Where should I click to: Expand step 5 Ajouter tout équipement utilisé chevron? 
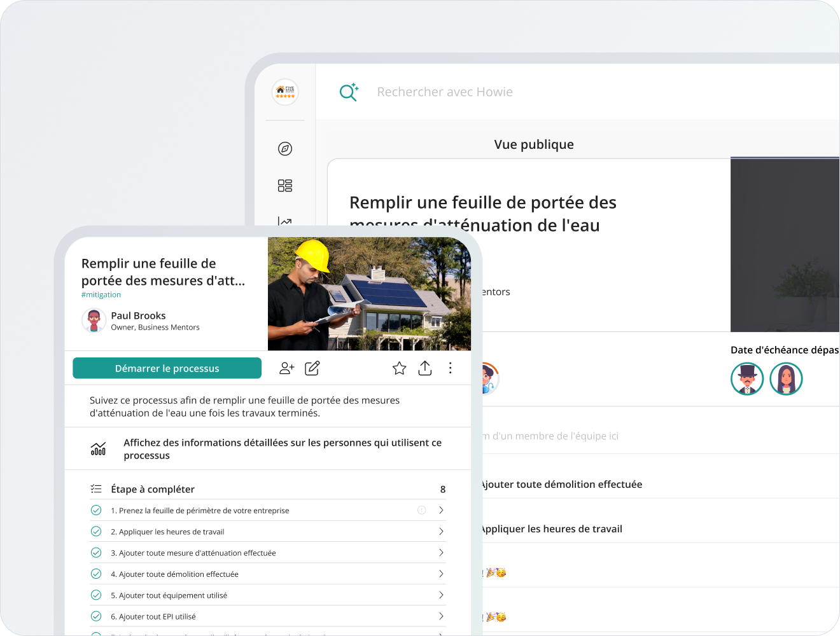coord(441,595)
